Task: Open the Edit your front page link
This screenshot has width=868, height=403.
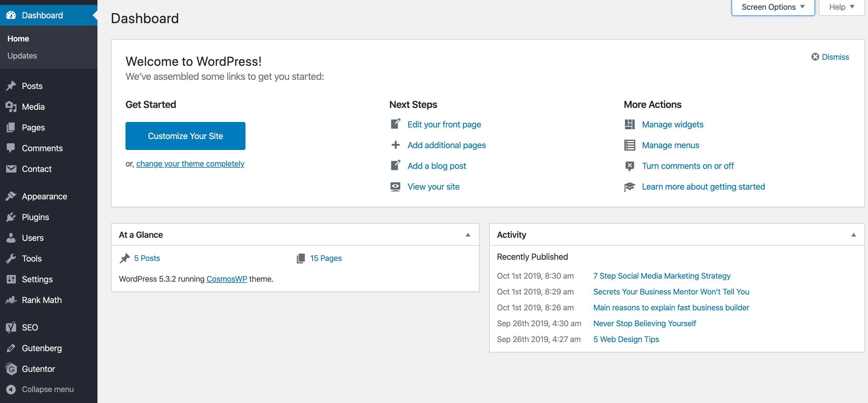Action: pos(444,124)
